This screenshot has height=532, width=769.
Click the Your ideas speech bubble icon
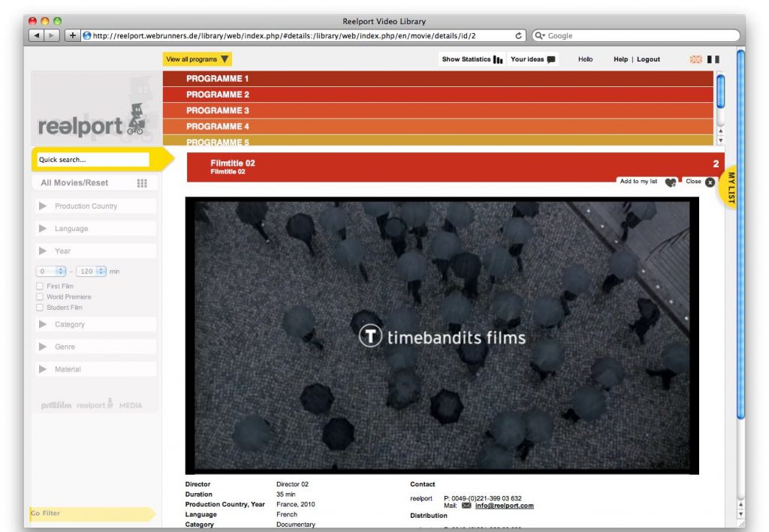coord(551,59)
